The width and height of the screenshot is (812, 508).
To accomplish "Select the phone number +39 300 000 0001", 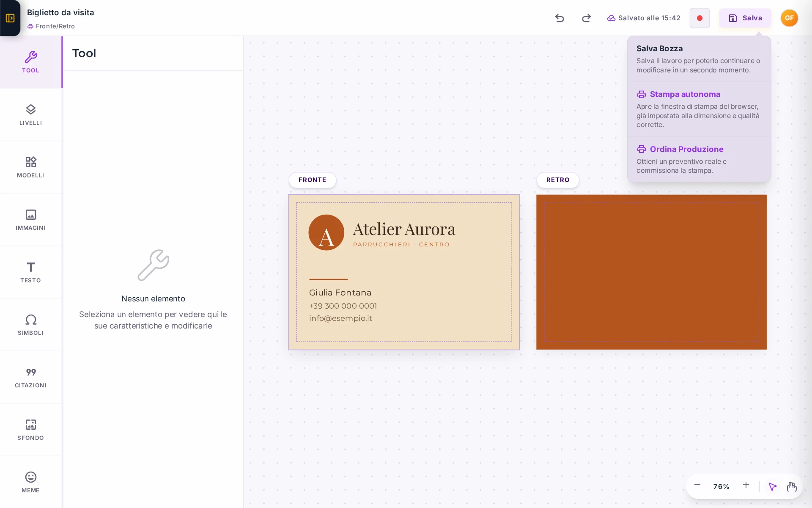I will 343,306.
